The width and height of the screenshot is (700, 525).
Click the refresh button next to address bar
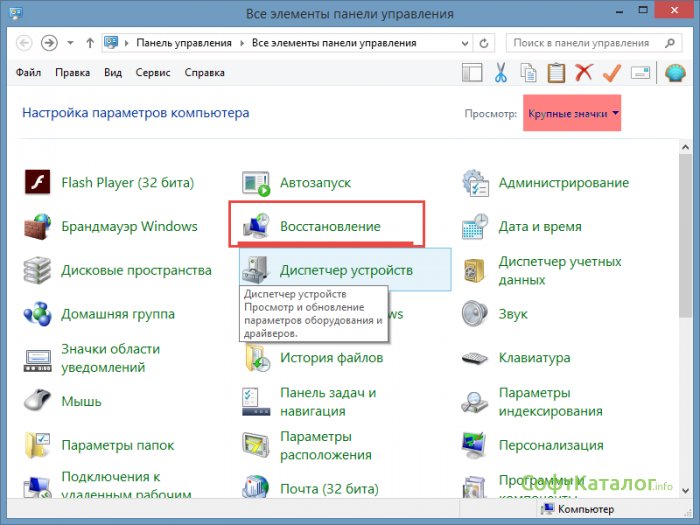click(x=485, y=44)
